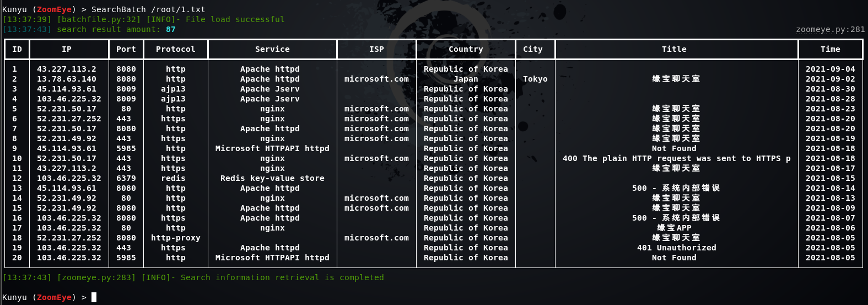Select port 6379 in row 12

tap(126, 178)
